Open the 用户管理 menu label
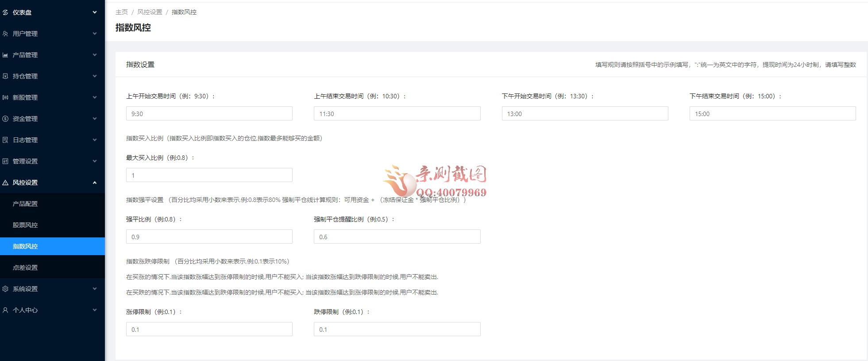 (x=25, y=34)
